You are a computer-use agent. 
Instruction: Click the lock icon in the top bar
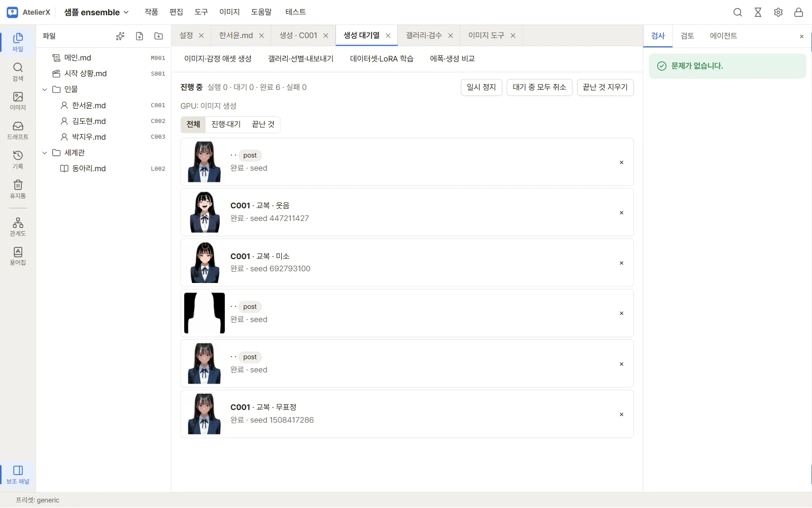798,12
